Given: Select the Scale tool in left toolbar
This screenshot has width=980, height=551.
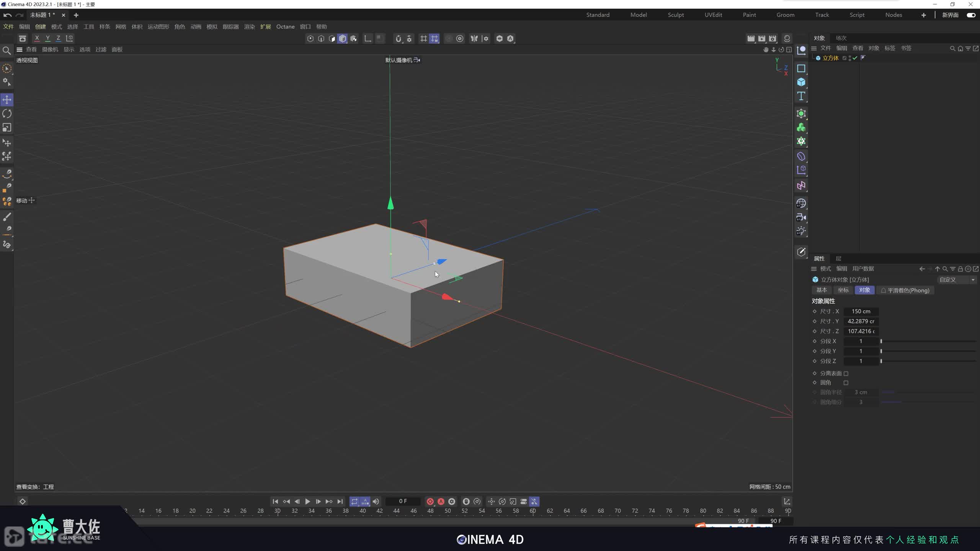Looking at the screenshot, I should pos(7,127).
